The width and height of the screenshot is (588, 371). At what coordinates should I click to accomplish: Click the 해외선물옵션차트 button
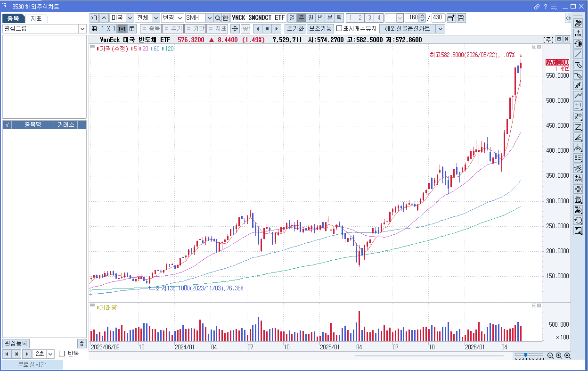tap(408, 28)
